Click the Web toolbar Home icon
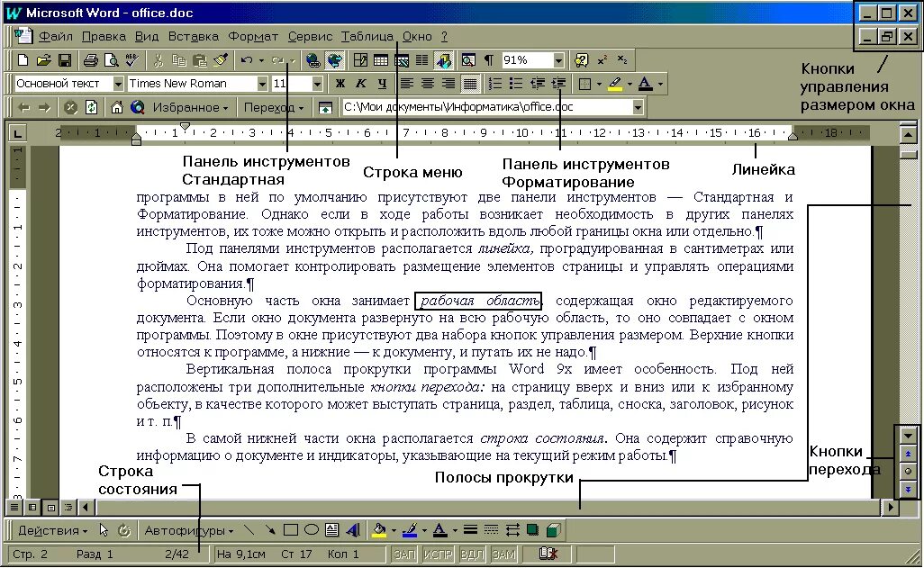Screen dimensions: 924x568 coord(117,107)
